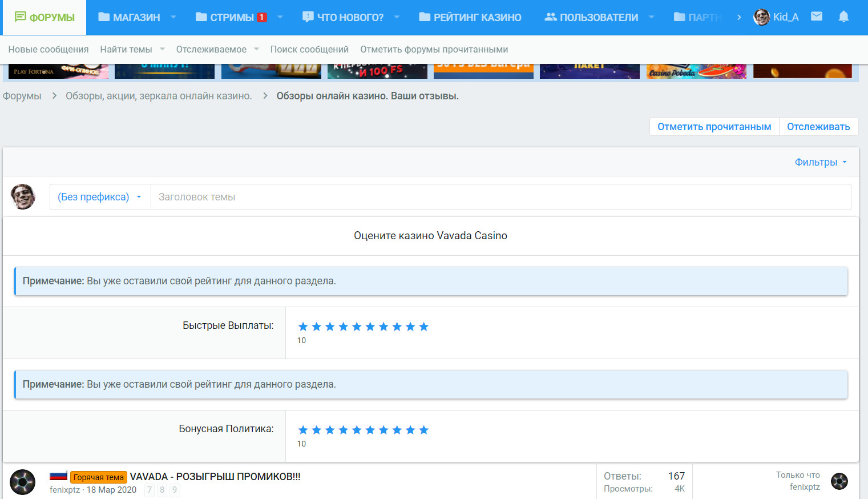
Task: Click the Russian flag icon on VAVADA thread
Action: [x=58, y=476]
